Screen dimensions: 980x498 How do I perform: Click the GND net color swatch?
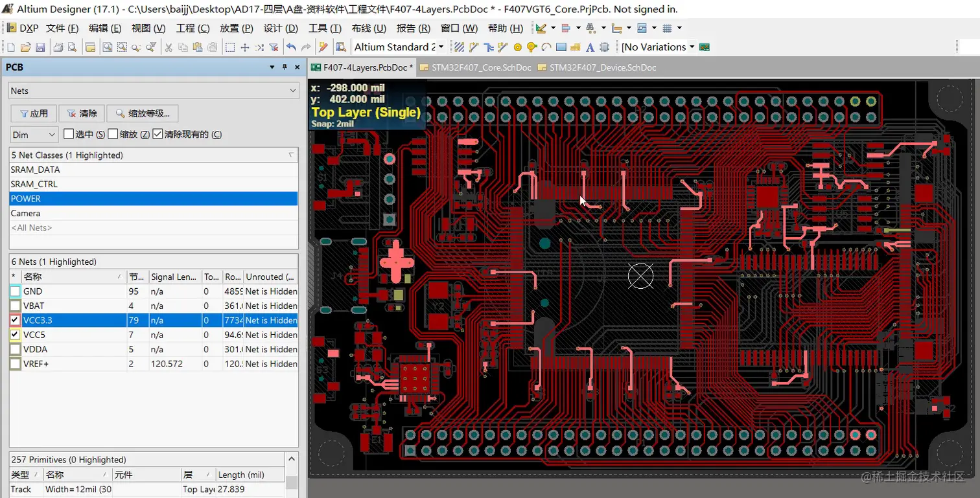pos(16,291)
